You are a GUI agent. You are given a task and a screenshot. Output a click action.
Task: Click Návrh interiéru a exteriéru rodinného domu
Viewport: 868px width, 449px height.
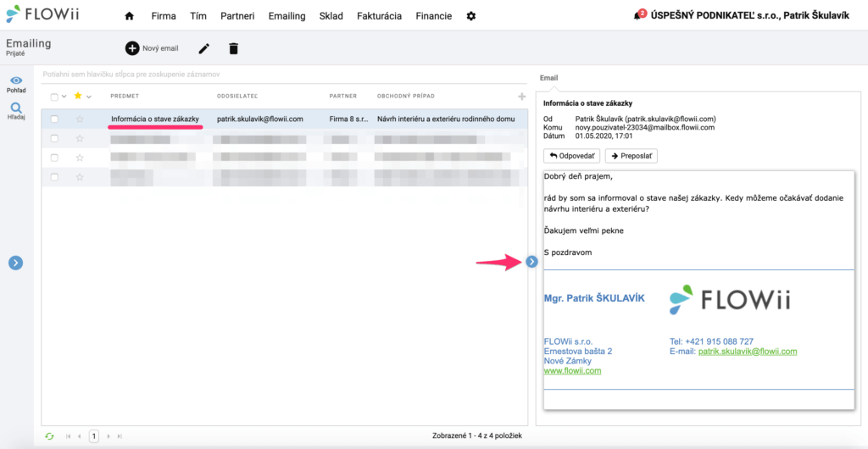pos(446,119)
